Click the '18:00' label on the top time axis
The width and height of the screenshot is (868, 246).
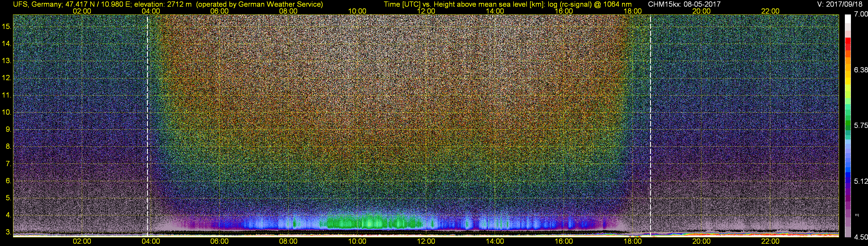(x=632, y=11)
